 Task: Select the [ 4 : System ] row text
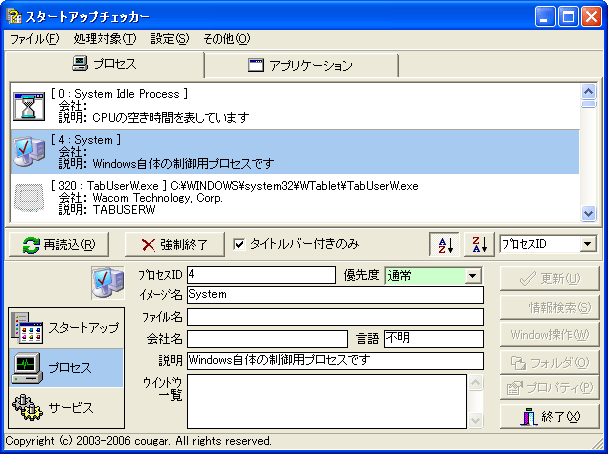[x=86, y=140]
